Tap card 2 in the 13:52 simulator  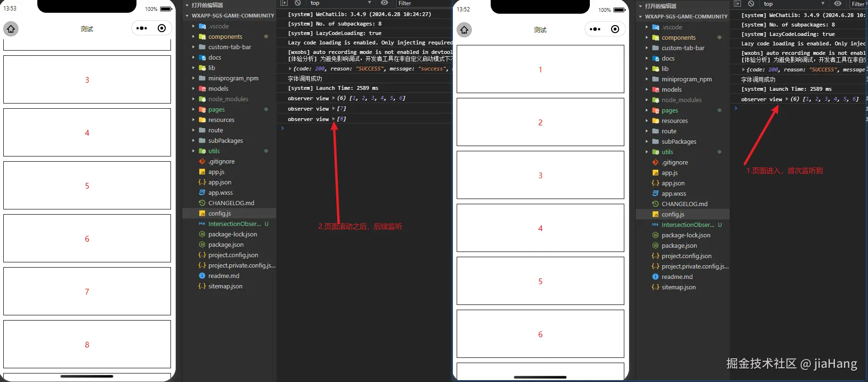[x=540, y=122]
